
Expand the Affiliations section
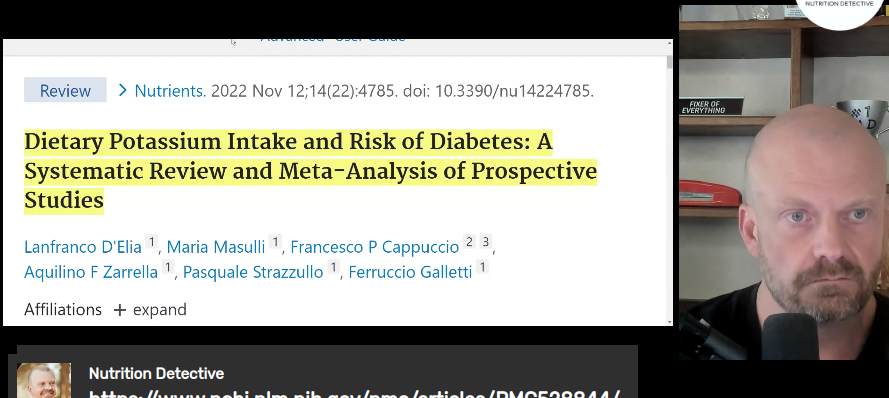coord(150,310)
